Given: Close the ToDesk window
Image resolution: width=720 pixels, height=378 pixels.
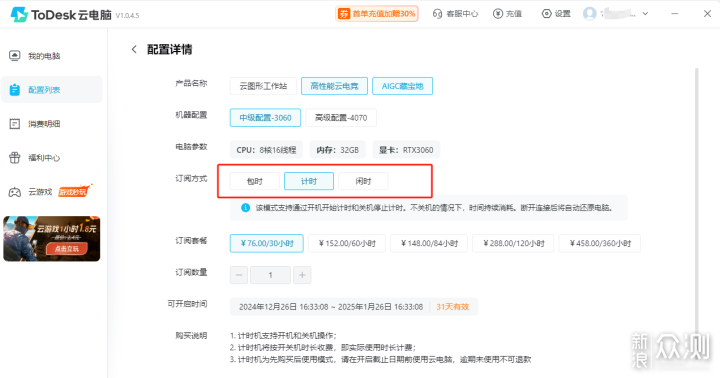Looking at the screenshot, I should click(707, 14).
